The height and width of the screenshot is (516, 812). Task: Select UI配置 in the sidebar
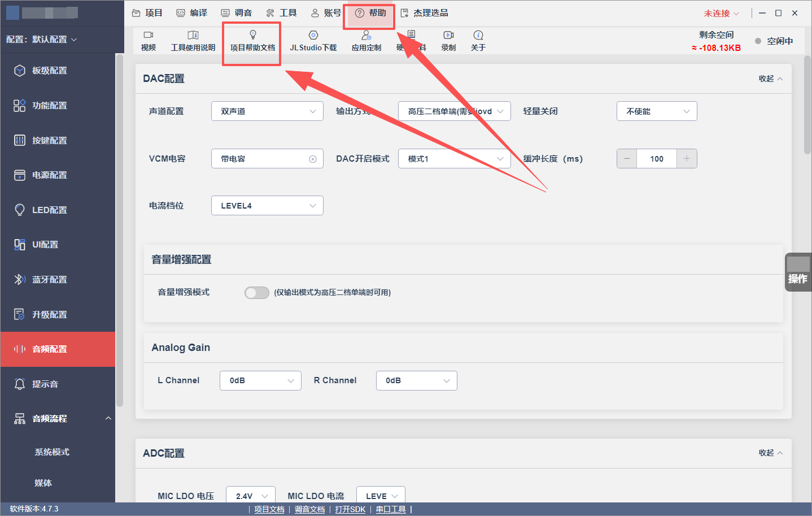58,245
